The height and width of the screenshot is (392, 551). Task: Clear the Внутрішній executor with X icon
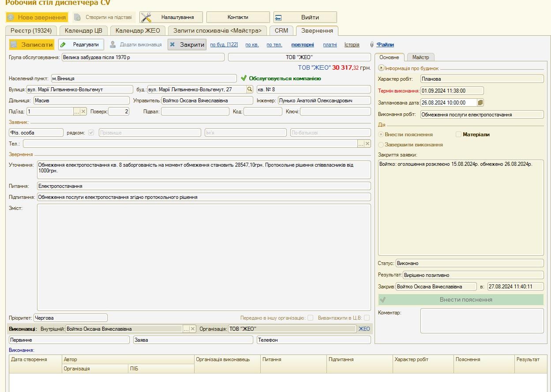[x=193, y=329]
